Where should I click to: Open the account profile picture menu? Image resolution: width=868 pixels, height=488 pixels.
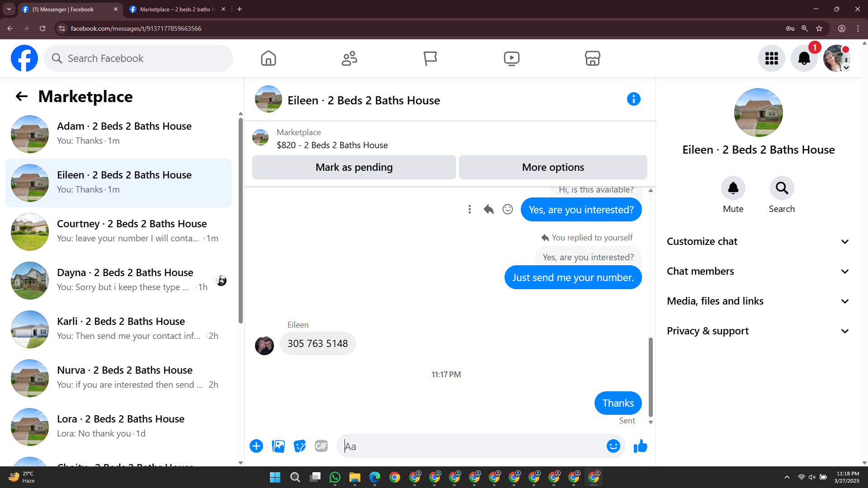click(837, 58)
